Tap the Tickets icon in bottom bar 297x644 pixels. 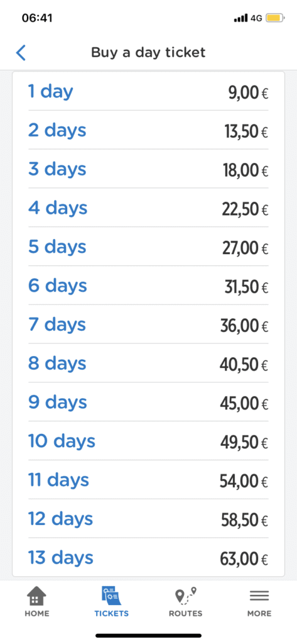click(111, 596)
